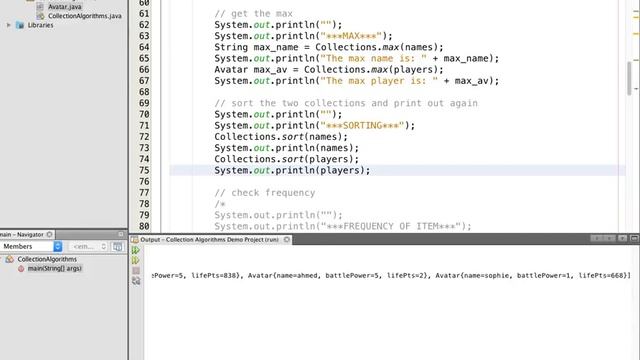Click "System.out.println(players);" on highlighted line 75

[292, 171]
